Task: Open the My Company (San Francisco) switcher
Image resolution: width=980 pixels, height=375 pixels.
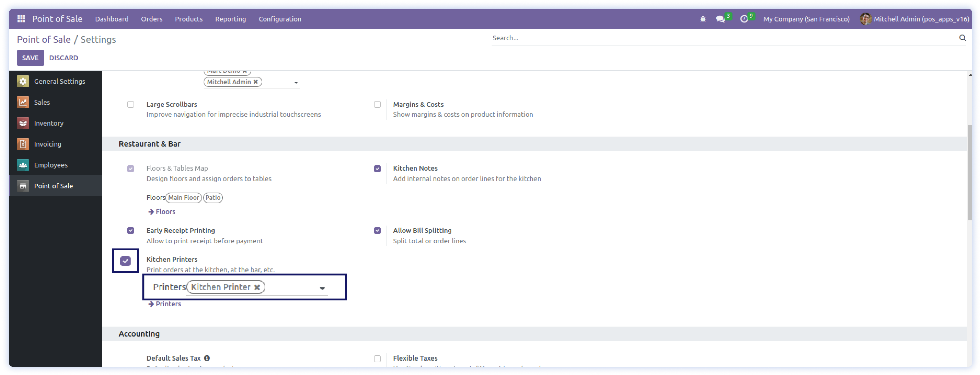Action: tap(806, 19)
